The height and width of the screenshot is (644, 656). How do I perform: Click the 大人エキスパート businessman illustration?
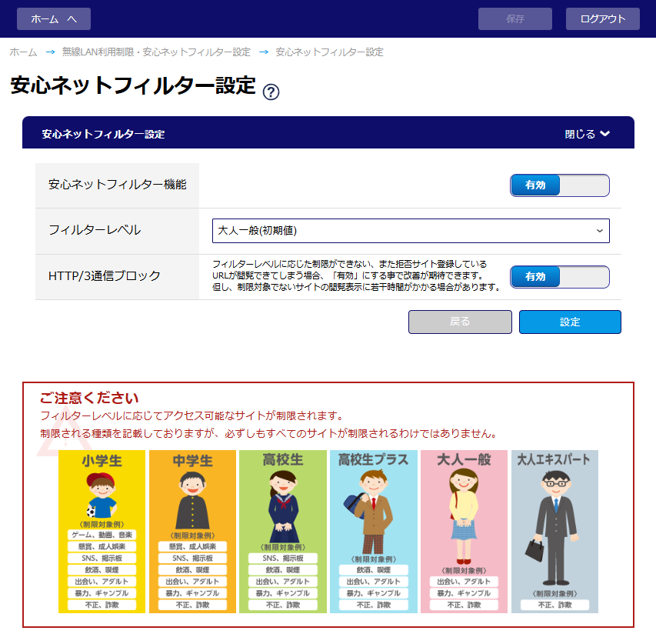pos(551,528)
